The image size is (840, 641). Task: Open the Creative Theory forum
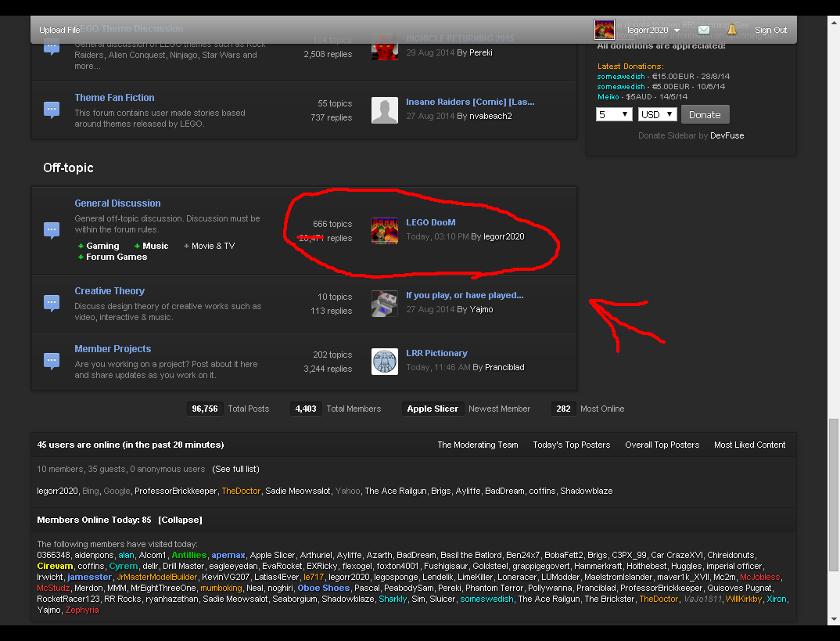pyautogui.click(x=109, y=291)
